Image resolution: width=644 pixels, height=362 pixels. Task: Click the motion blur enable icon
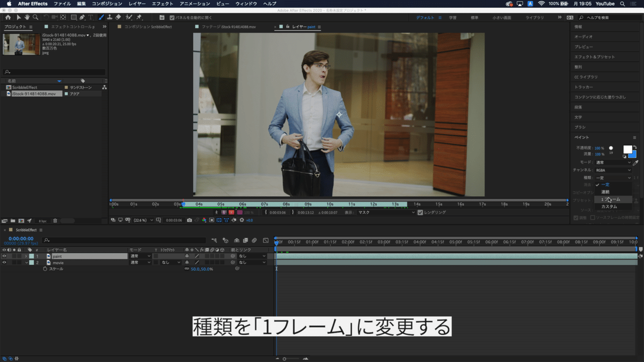[254, 240]
